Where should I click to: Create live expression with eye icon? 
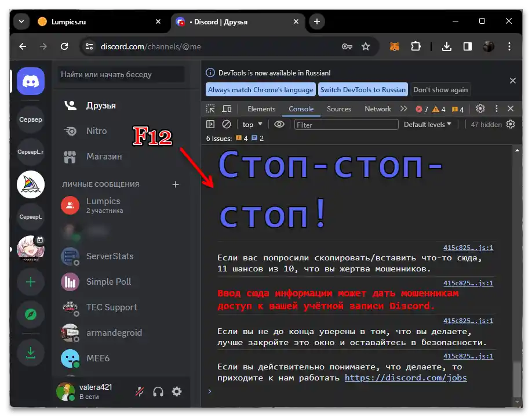coord(279,125)
